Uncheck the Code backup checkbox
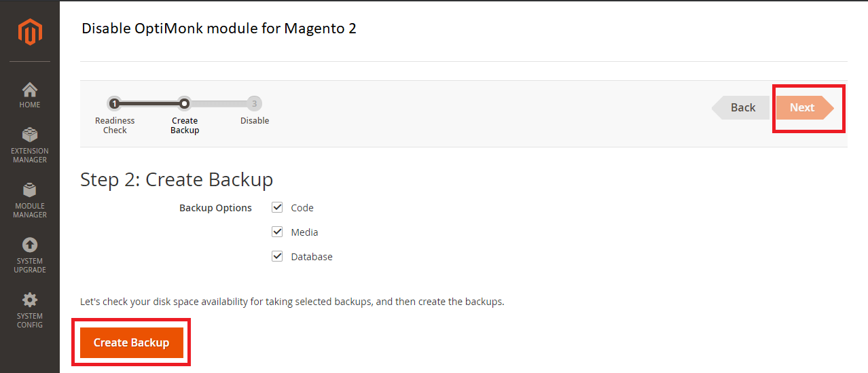 (277, 207)
